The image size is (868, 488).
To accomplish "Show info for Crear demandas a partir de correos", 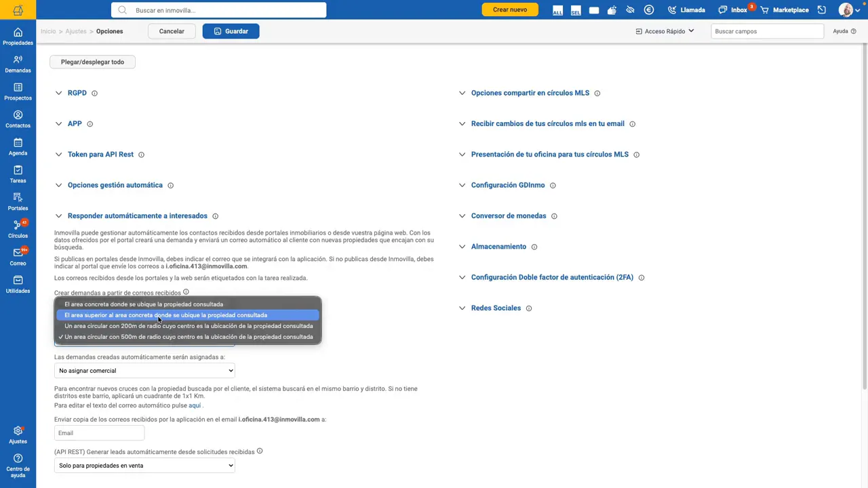I will pos(186,292).
